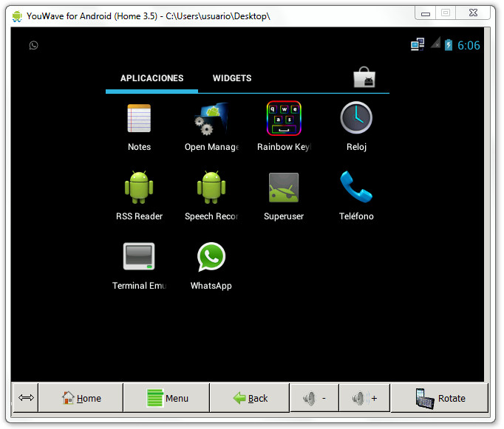Switch to the APLICACIONES tab
Image resolution: width=504 pixels, height=429 pixels.
tap(151, 78)
